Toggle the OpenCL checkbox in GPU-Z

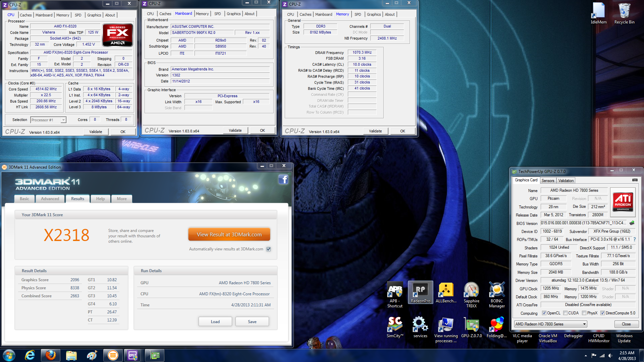tap(544, 313)
